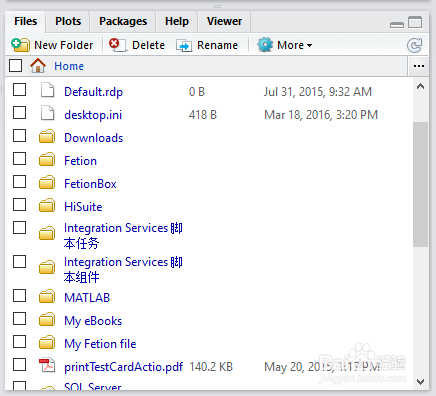Check the printTestCardActio.pdf checkbox

[x=20, y=365]
